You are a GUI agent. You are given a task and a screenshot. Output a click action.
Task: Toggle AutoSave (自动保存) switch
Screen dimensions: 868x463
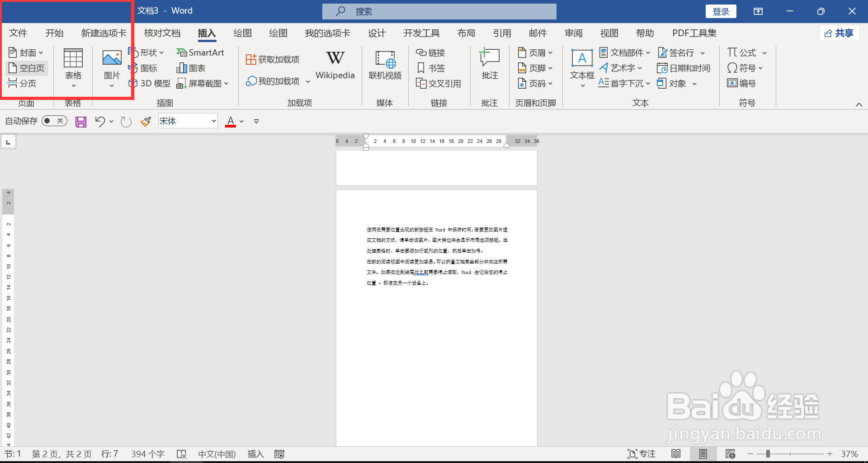click(x=54, y=121)
